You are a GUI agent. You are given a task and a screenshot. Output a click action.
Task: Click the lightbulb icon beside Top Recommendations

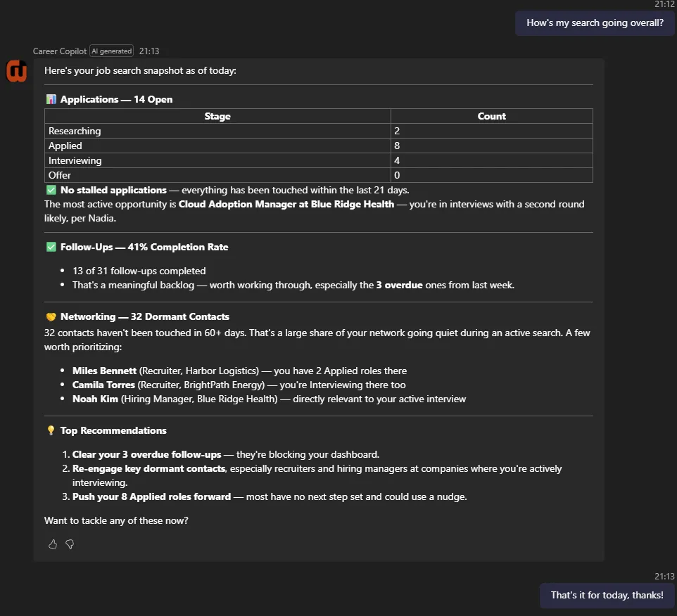click(x=51, y=430)
